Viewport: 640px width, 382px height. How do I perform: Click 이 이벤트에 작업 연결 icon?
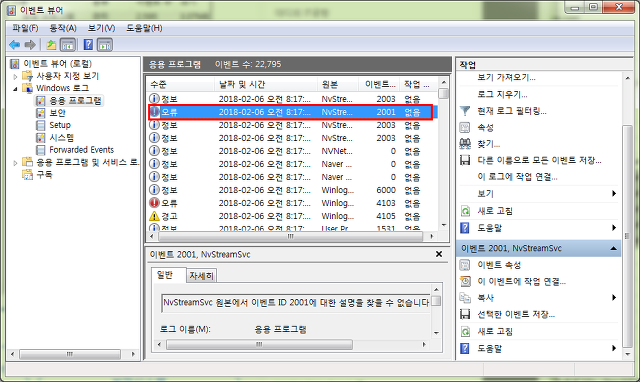click(x=465, y=281)
